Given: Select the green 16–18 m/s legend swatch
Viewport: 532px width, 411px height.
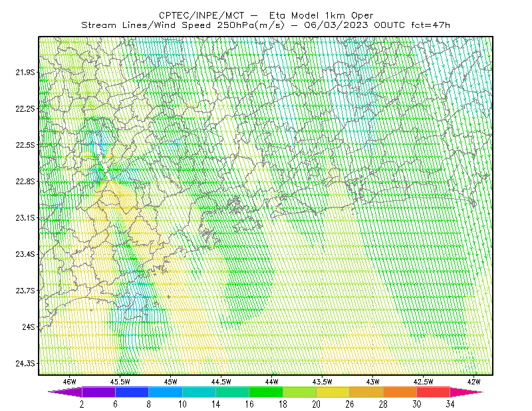Looking at the screenshot, I should [266, 392].
